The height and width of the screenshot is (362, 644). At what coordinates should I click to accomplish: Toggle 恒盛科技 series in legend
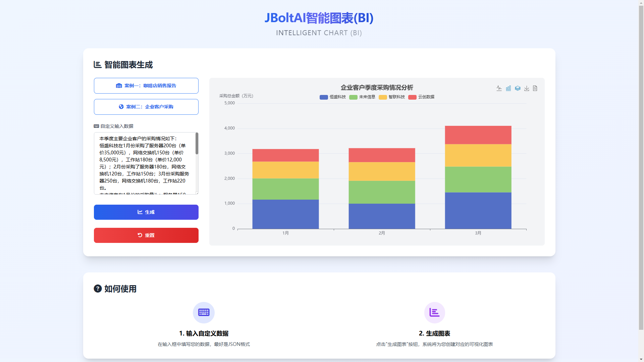coord(333,97)
